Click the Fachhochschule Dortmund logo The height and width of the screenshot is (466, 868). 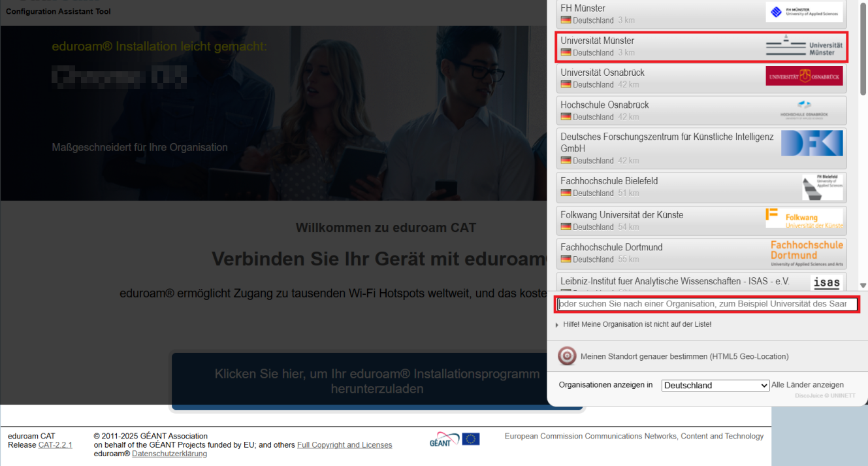point(807,254)
